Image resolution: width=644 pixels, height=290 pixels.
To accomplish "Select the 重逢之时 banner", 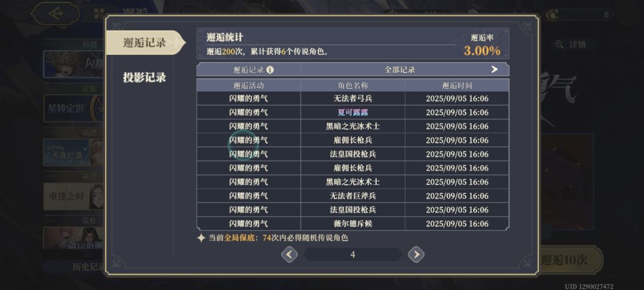I will [x=73, y=196].
